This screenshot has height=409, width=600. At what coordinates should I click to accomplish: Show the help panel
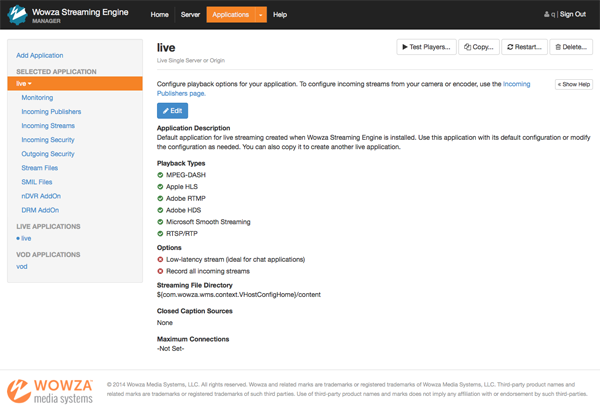click(x=574, y=85)
